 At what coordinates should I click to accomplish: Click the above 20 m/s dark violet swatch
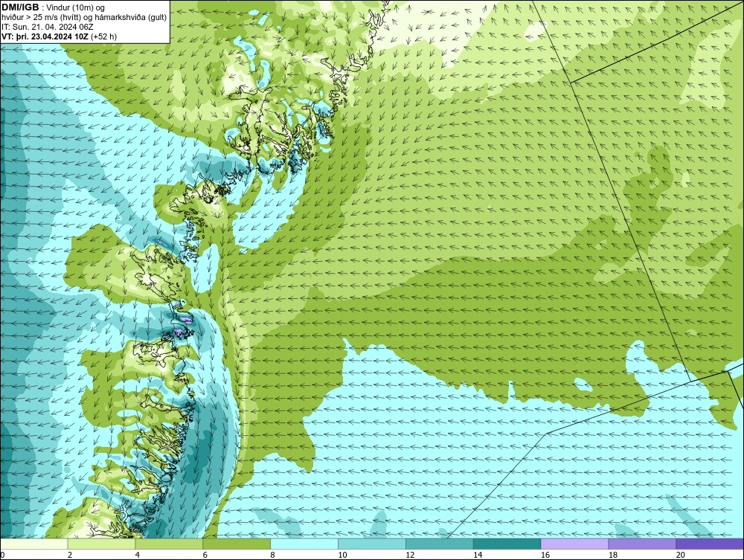(x=709, y=544)
